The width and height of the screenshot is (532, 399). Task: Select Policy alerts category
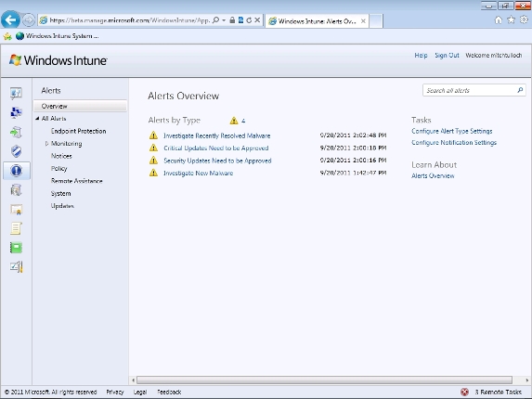59,169
